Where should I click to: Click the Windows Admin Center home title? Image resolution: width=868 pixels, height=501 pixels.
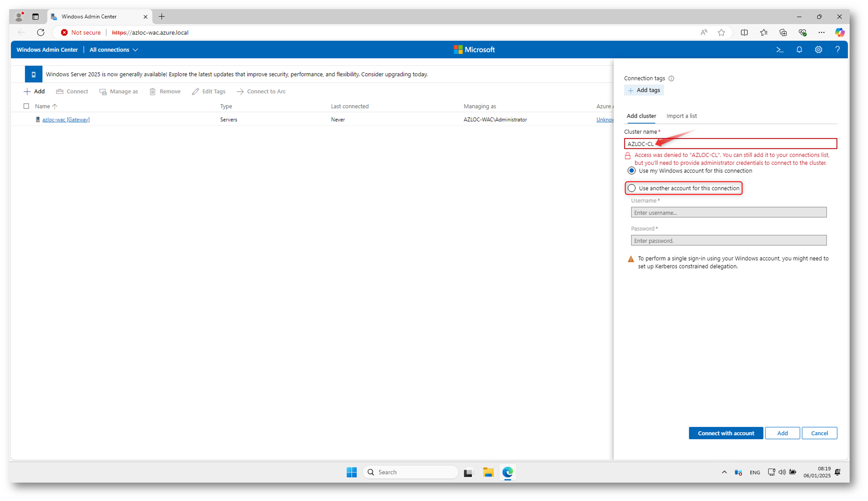pos(47,50)
